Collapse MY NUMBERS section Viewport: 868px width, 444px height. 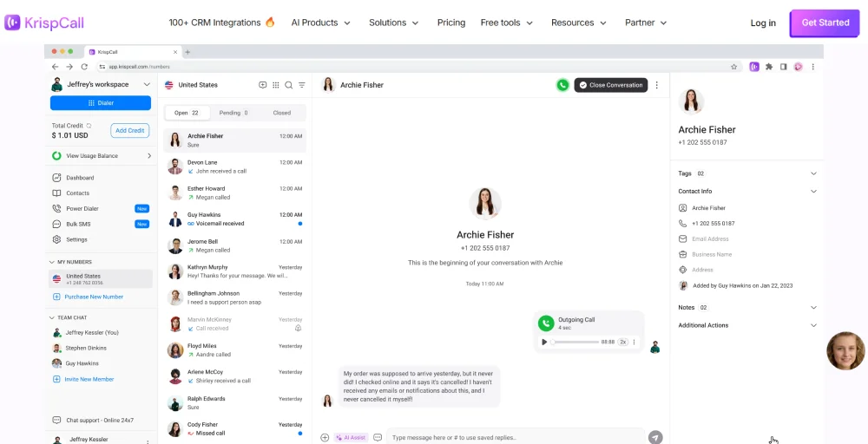(x=53, y=262)
